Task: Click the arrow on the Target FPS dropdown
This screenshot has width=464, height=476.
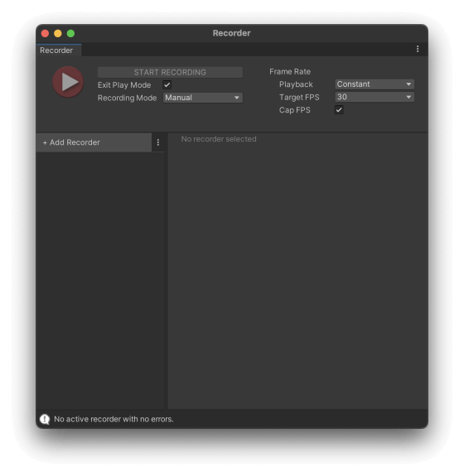Action: (408, 97)
